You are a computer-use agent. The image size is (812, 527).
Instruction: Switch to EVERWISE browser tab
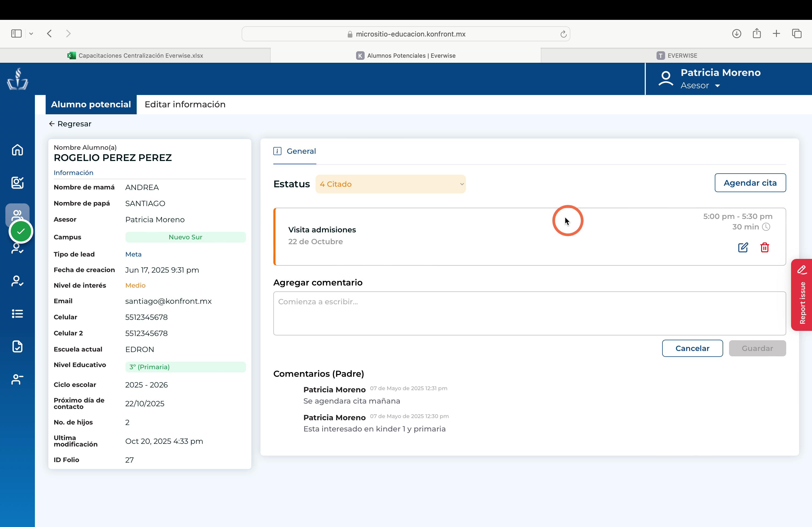[x=676, y=56]
